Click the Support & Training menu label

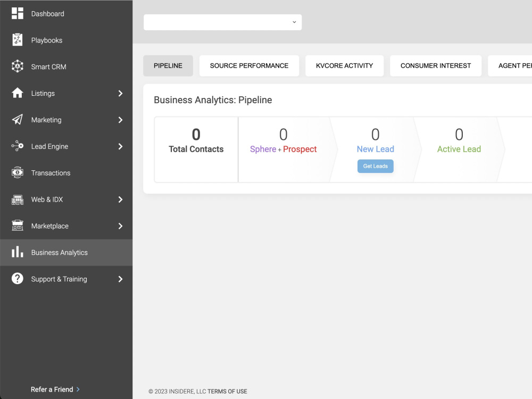(x=59, y=279)
